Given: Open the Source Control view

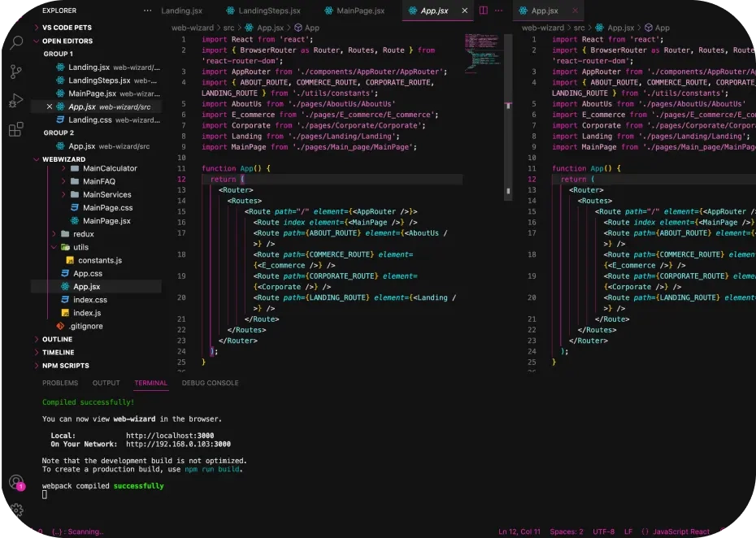Looking at the screenshot, I should click(x=15, y=72).
